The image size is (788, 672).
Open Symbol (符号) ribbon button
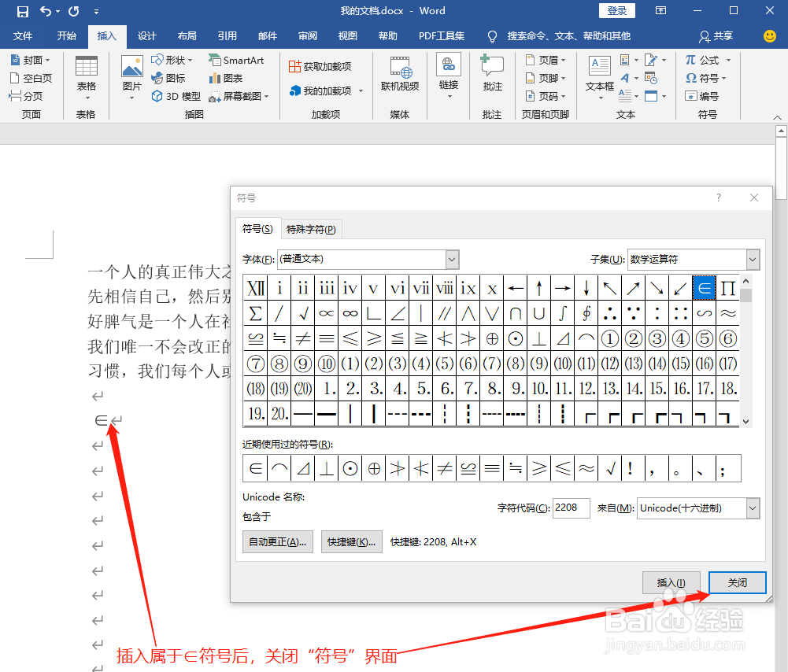706,79
